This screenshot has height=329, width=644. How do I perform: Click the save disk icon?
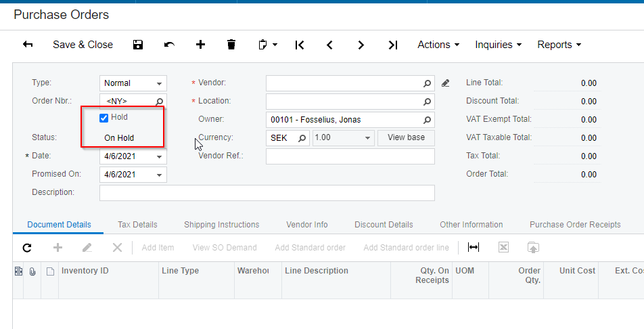pos(138,45)
